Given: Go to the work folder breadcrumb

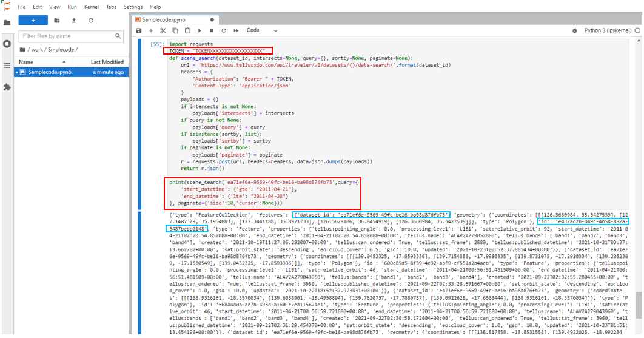Looking at the screenshot, I should point(37,49).
